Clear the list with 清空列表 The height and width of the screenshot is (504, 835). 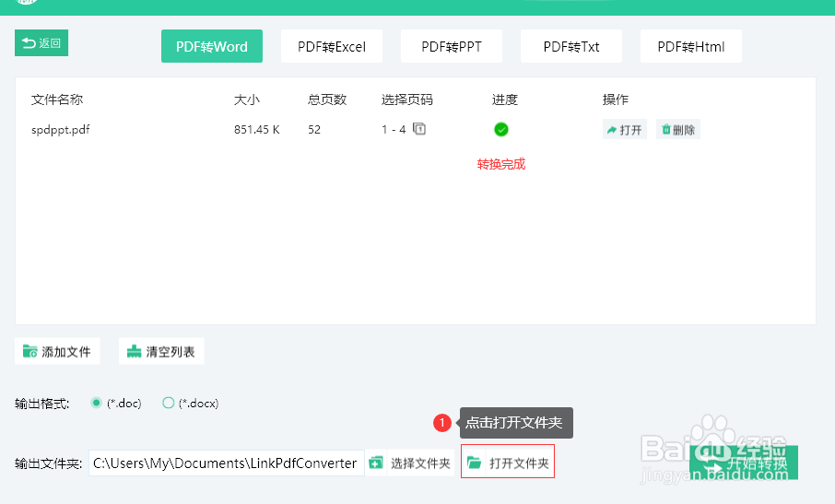point(161,351)
